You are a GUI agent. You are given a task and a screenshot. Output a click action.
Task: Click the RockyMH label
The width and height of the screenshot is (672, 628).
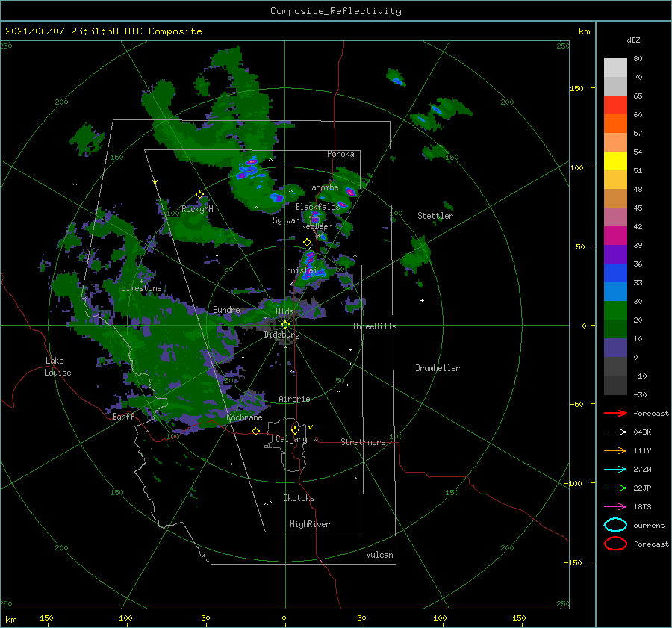[197, 209]
